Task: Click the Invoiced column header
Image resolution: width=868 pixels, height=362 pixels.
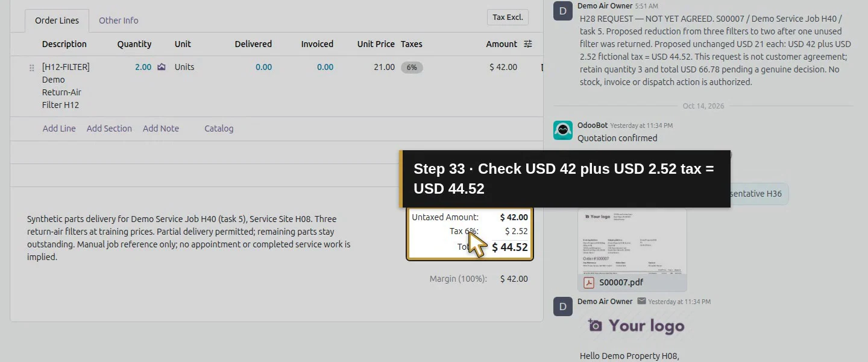Action: tap(317, 44)
